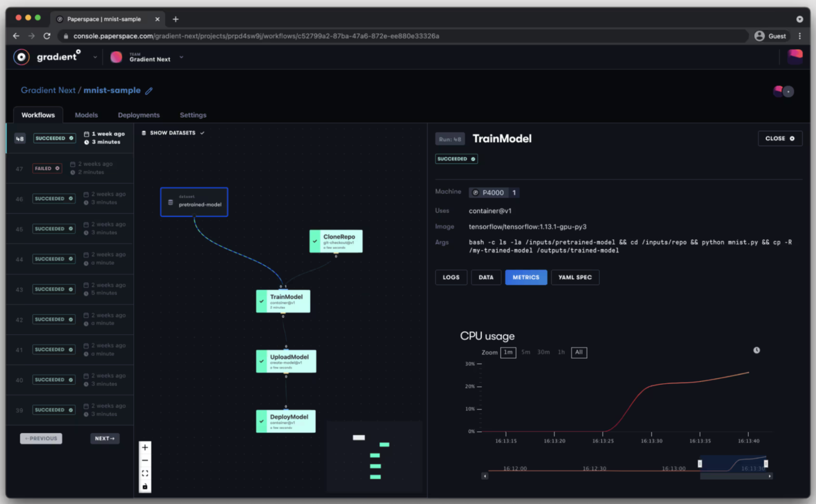
Task: Switch to the Models tab
Action: (86, 115)
